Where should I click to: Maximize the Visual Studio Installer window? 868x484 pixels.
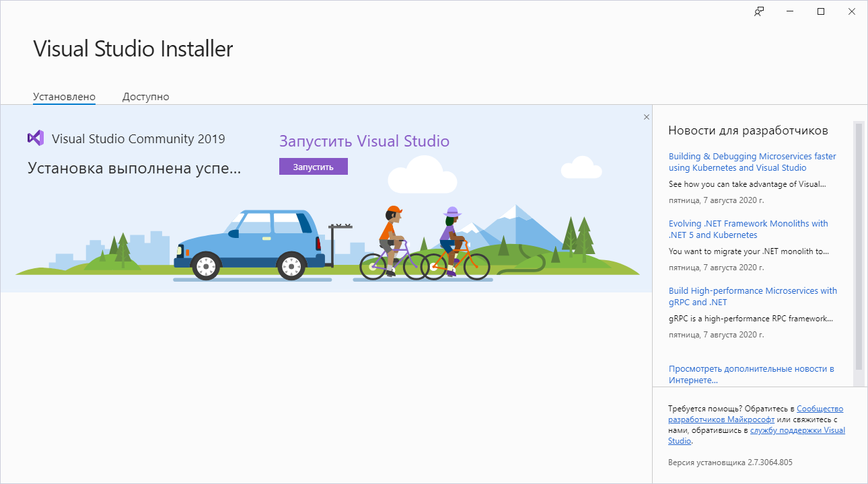coord(821,11)
